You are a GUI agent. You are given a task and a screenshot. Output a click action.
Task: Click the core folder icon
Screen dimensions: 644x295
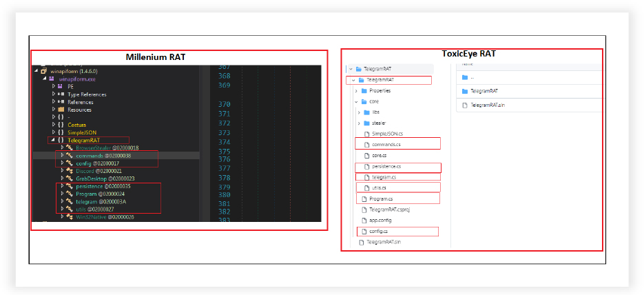(364, 101)
